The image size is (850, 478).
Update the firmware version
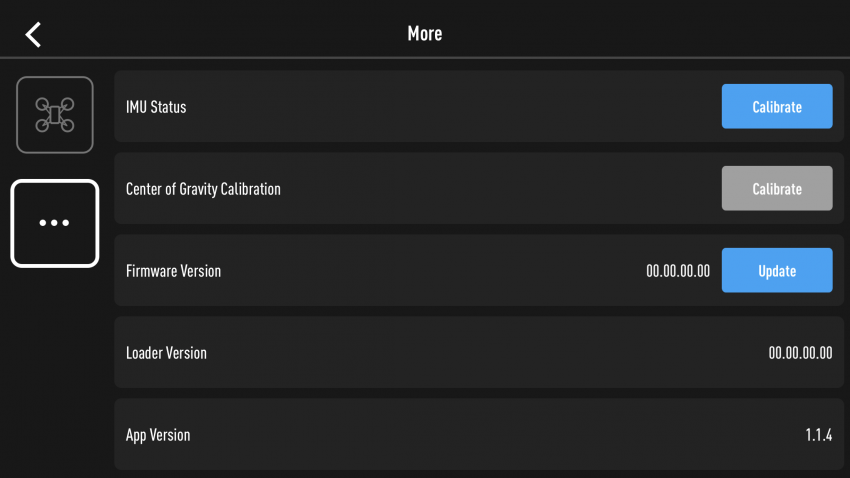click(x=777, y=270)
